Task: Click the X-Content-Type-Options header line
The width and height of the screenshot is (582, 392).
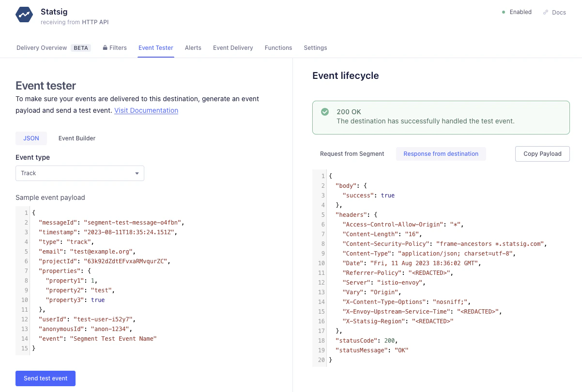Action: (x=406, y=302)
